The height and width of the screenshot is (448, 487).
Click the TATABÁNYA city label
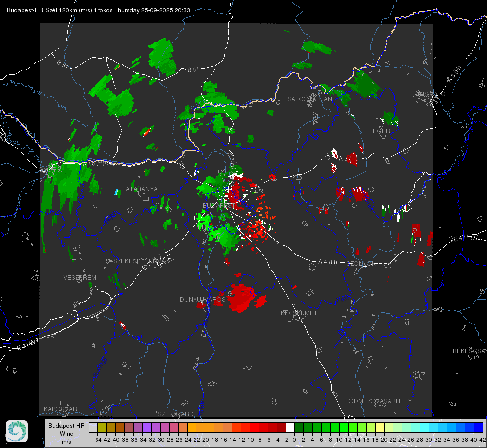[140, 189]
